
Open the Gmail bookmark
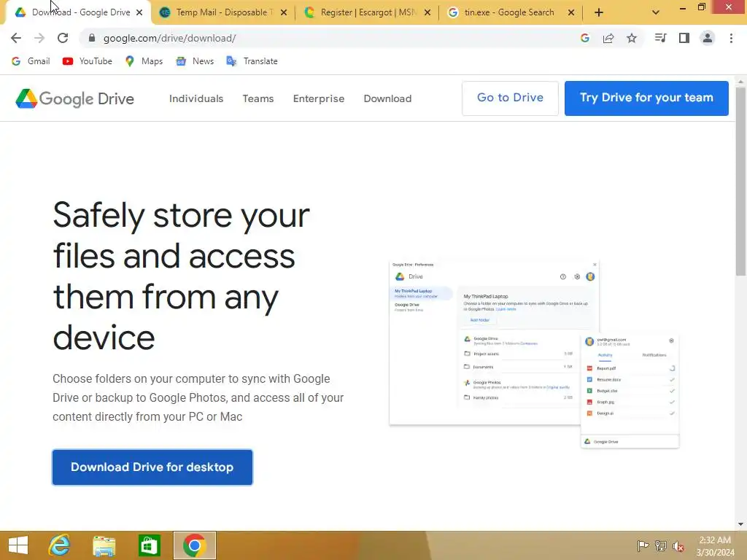(31, 61)
